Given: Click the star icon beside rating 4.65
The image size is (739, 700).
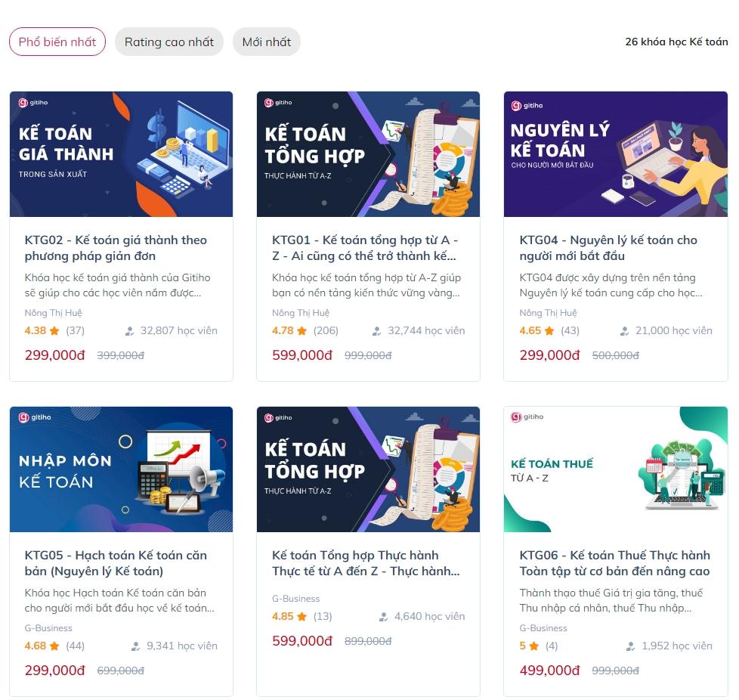Looking at the screenshot, I should (549, 331).
